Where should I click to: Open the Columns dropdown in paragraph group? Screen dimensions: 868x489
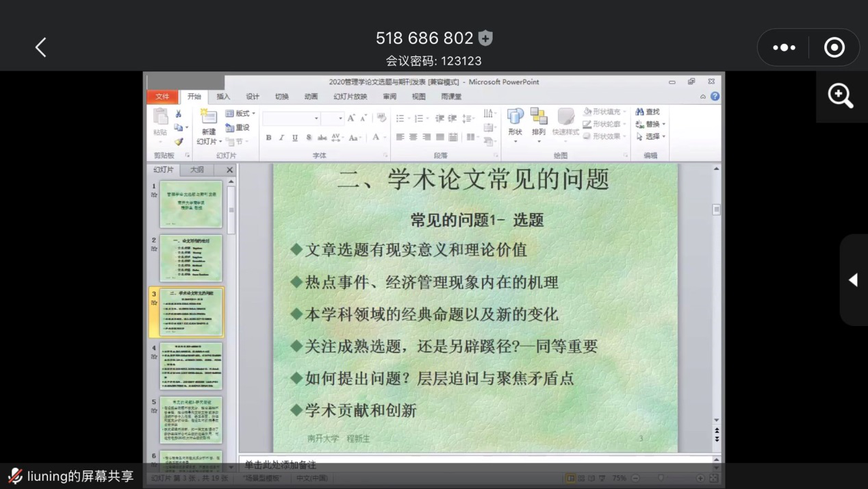(x=472, y=138)
